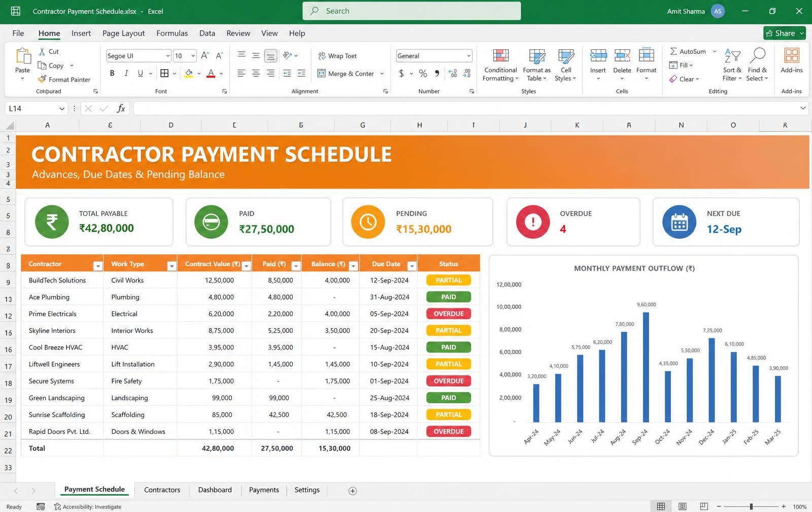Toggle Italic formatting
This screenshot has height=512, width=812.
[126, 73]
